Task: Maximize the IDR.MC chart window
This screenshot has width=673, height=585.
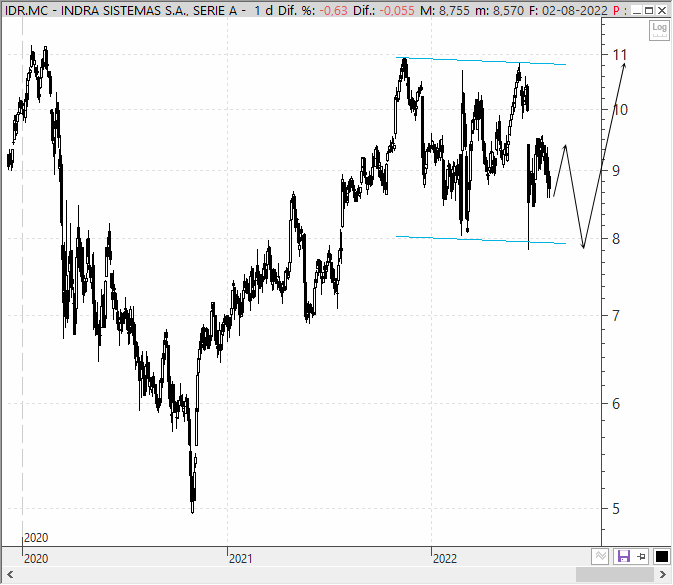Action: click(x=649, y=10)
